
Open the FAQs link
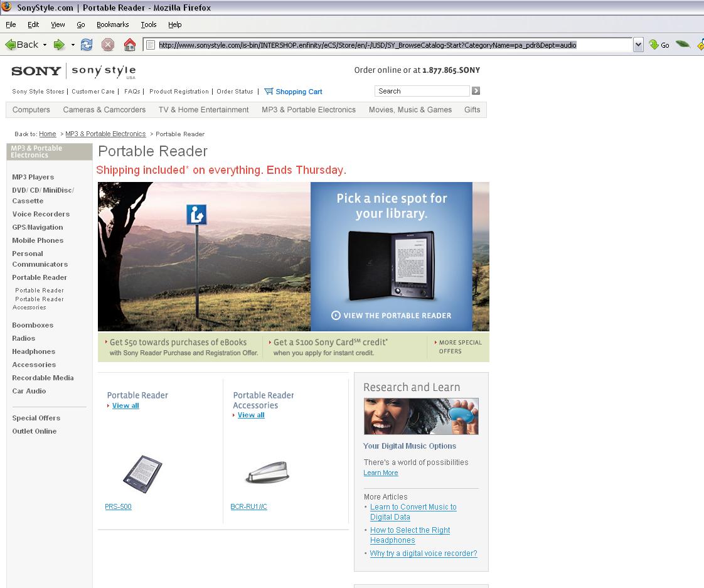point(132,91)
